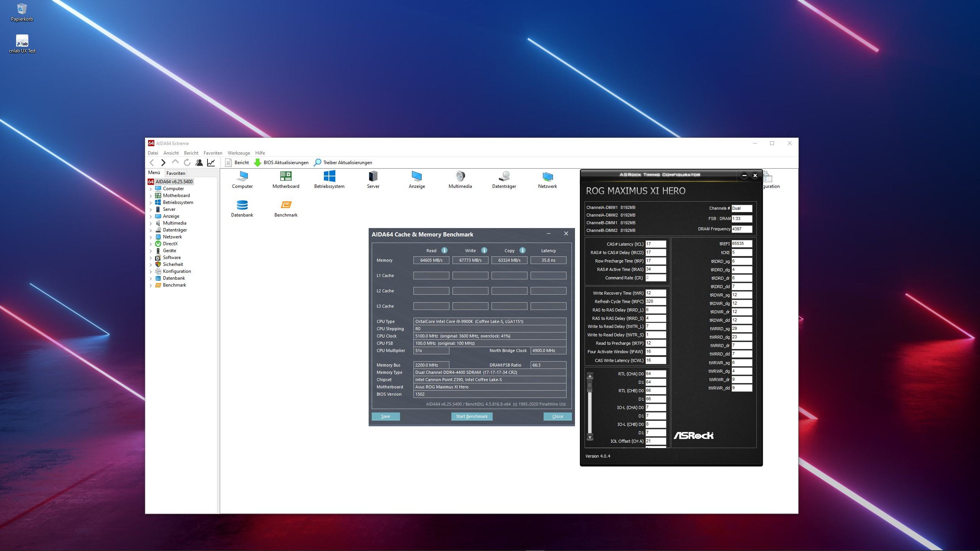
Task: Open the Netzwerk category icon
Action: [547, 180]
